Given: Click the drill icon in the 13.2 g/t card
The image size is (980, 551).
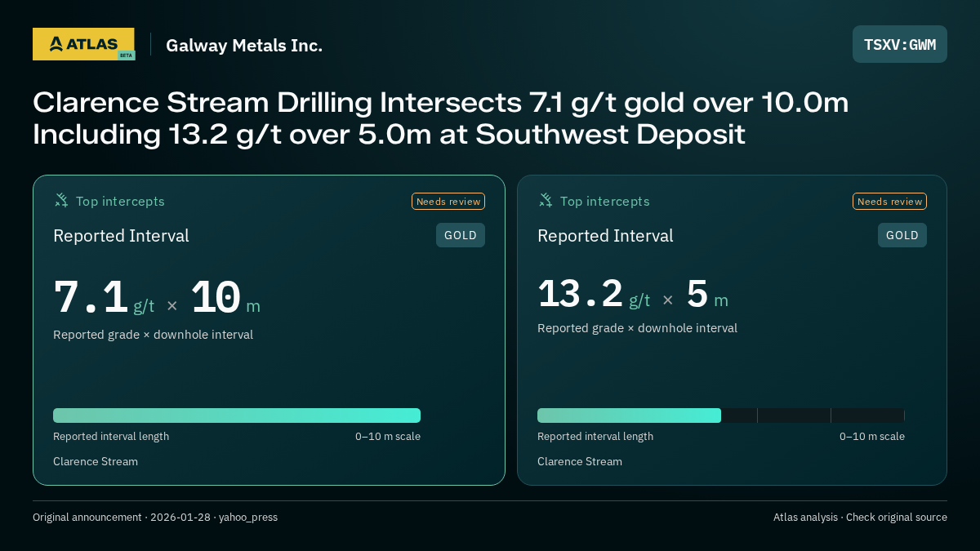Looking at the screenshot, I should (x=546, y=200).
